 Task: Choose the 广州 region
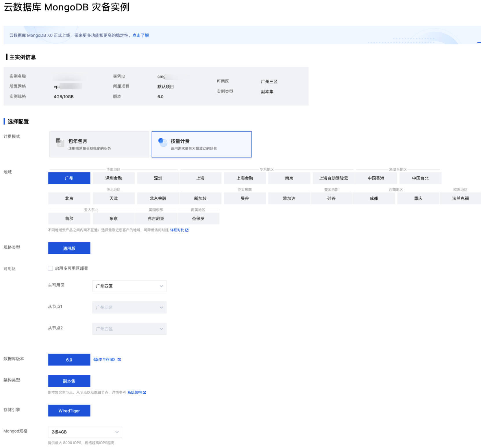(69, 178)
